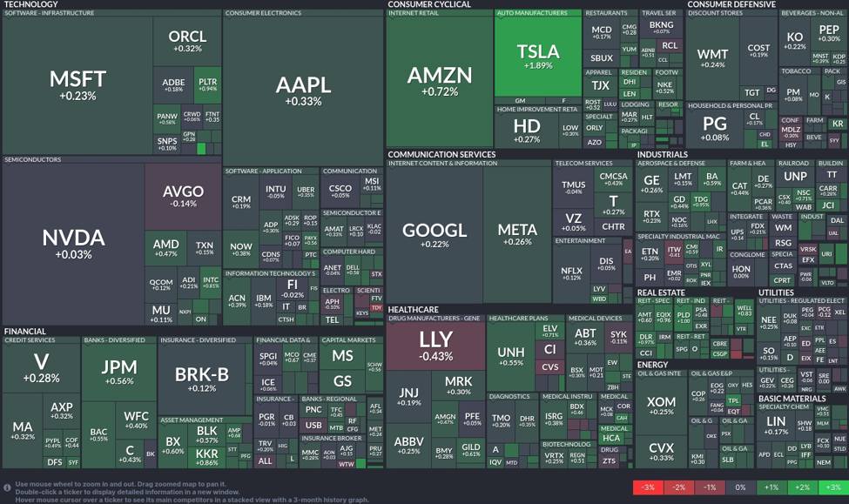The image size is (849, 504).
Task: Click the +3% bright green legend swatch
Action: click(x=833, y=487)
